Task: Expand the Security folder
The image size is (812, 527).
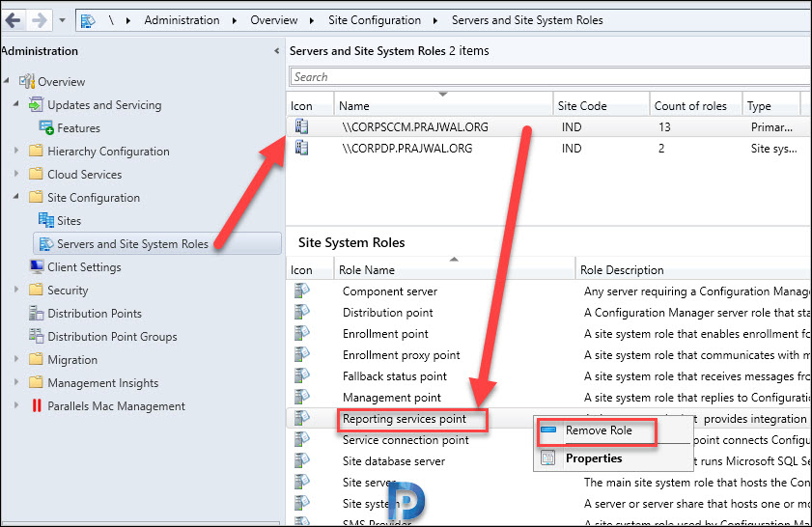Action: click(x=16, y=290)
